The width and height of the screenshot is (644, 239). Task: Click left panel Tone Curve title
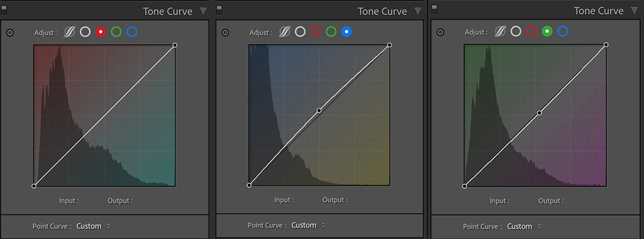coord(167,11)
